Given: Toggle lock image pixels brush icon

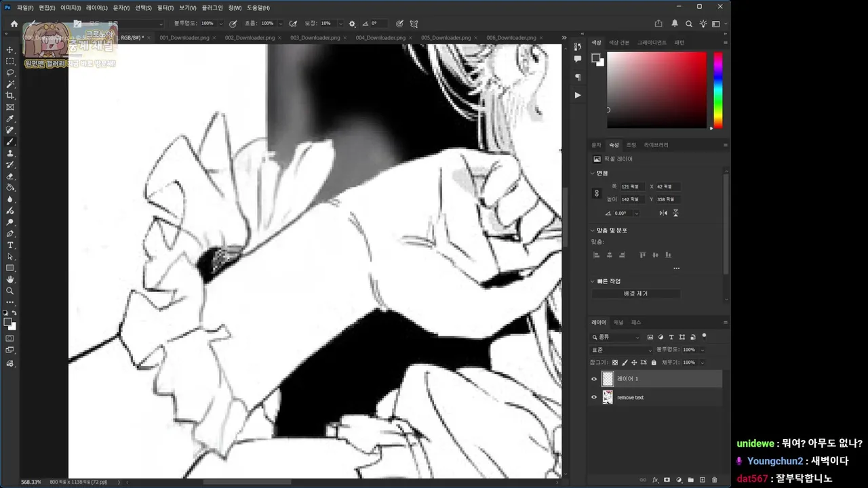Looking at the screenshot, I should (625, 363).
